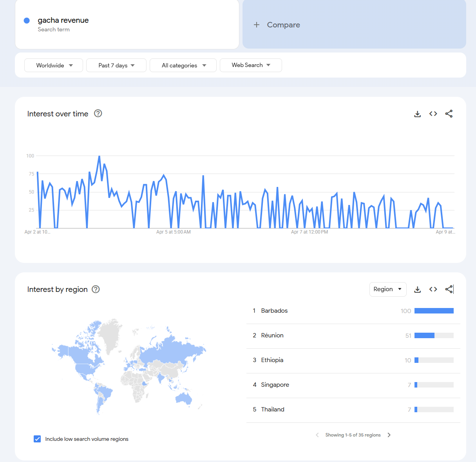Select Réunion in region list
This screenshot has height=462, width=476.
[x=353, y=335]
